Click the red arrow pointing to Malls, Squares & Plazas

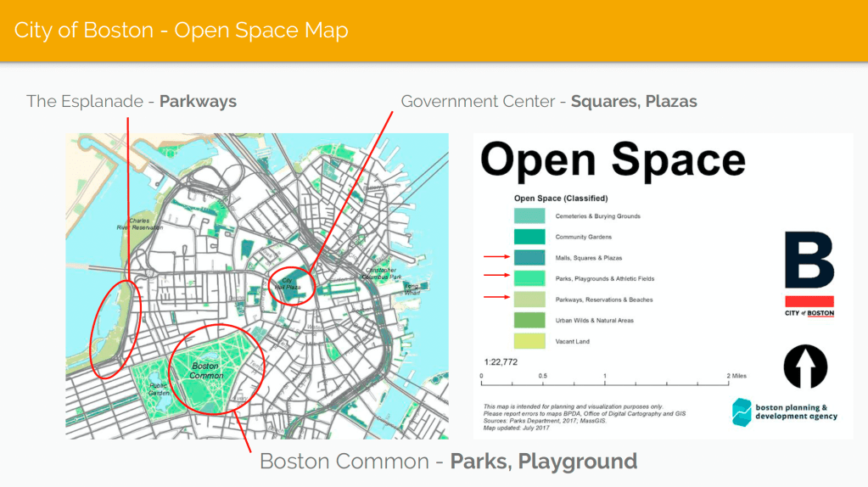click(x=495, y=257)
